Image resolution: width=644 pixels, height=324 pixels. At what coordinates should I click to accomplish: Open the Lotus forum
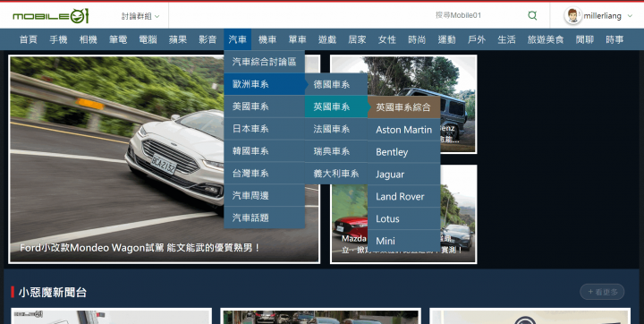click(x=403, y=218)
